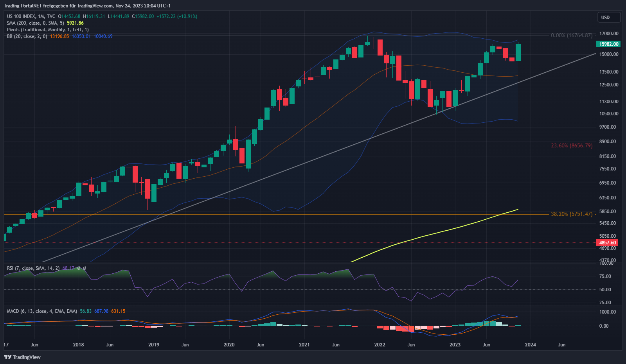This screenshot has width=626, height=364.
Task: Click the 2020 label on time axis
Action: (229, 345)
